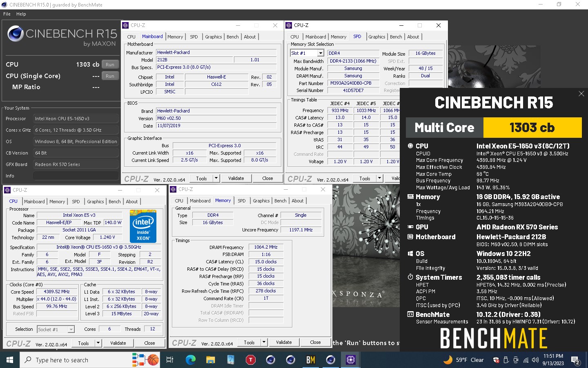Open Windows Security tray icon
Screen dimensions: 588x368
[x=496, y=360]
